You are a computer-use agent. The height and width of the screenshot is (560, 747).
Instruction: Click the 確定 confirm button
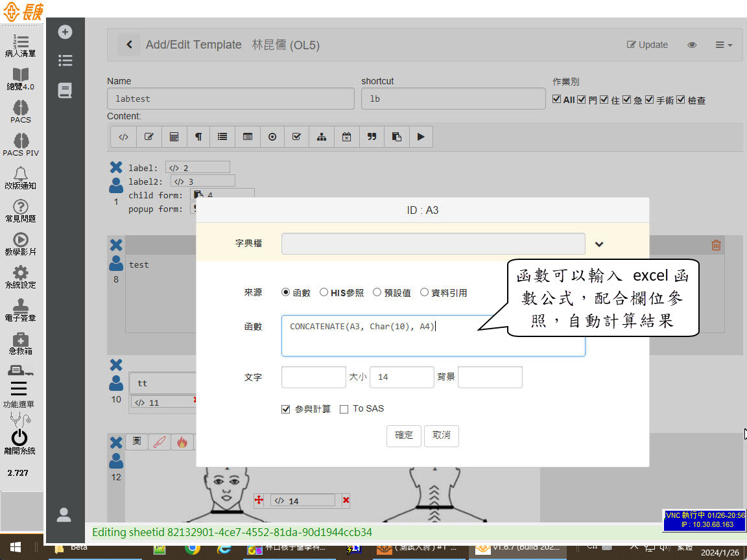(404, 436)
